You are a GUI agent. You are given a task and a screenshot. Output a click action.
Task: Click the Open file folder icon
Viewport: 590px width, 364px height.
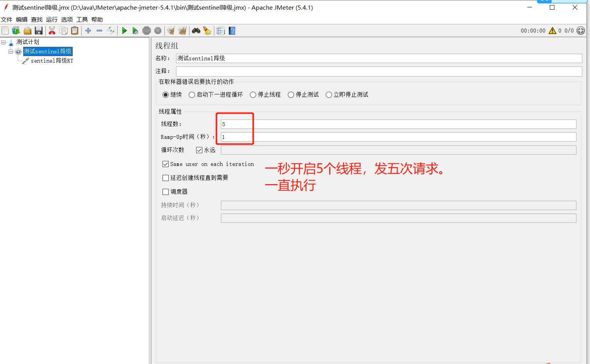tap(27, 31)
